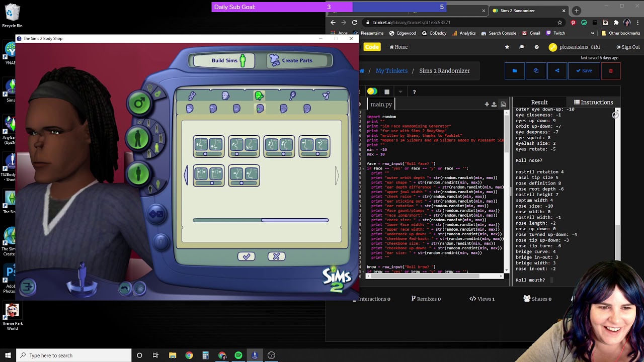The width and height of the screenshot is (644, 362).
Task: Open the face presets step icon
Action: (225, 96)
